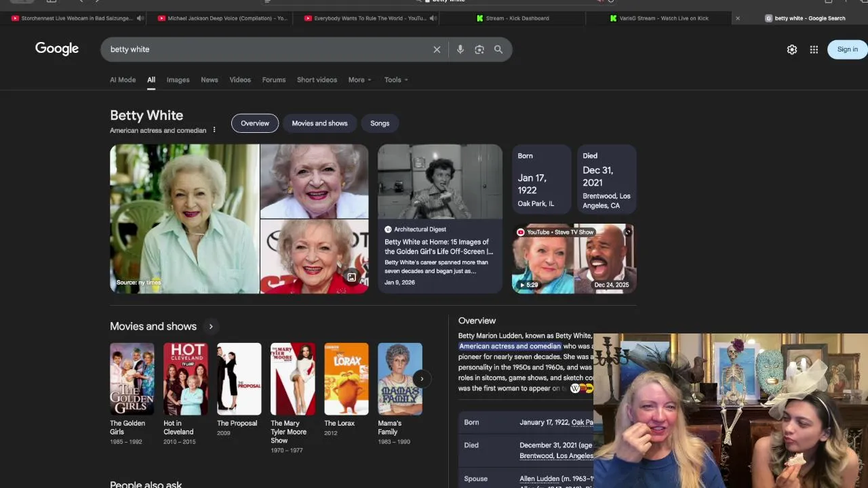Expand the More search filters dropdown

click(x=360, y=80)
